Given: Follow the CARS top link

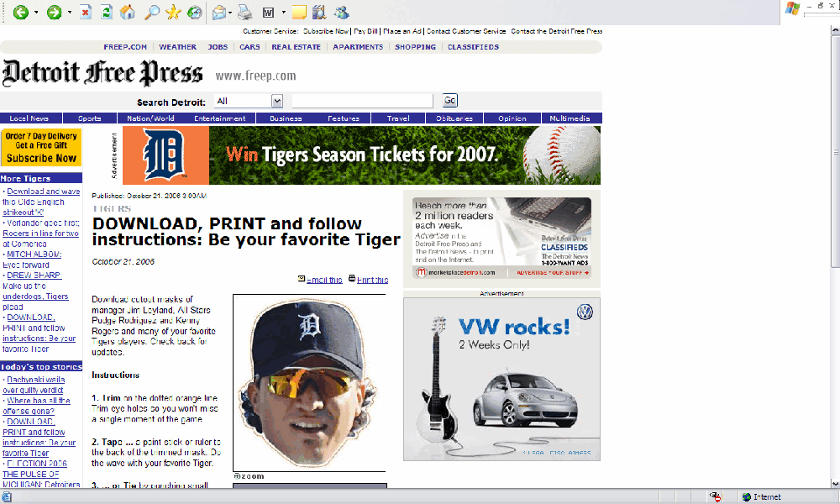Looking at the screenshot, I should pyautogui.click(x=249, y=47).
